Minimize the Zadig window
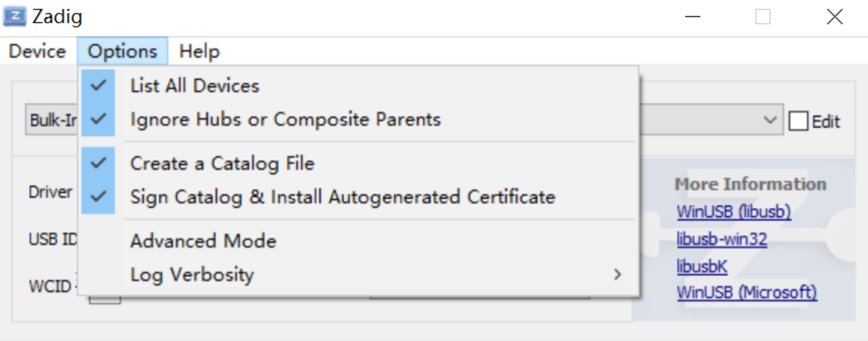 pos(692,16)
